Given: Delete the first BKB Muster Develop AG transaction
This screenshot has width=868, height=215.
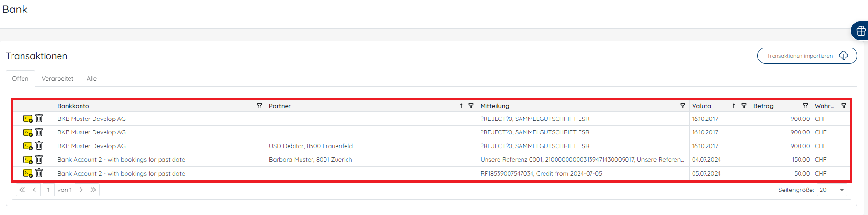Looking at the screenshot, I should 39,118.
